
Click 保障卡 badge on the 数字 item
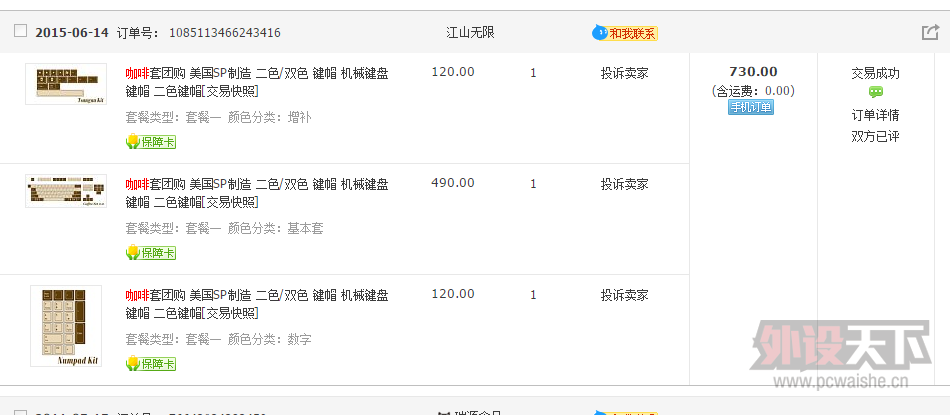pyautogui.click(x=150, y=364)
